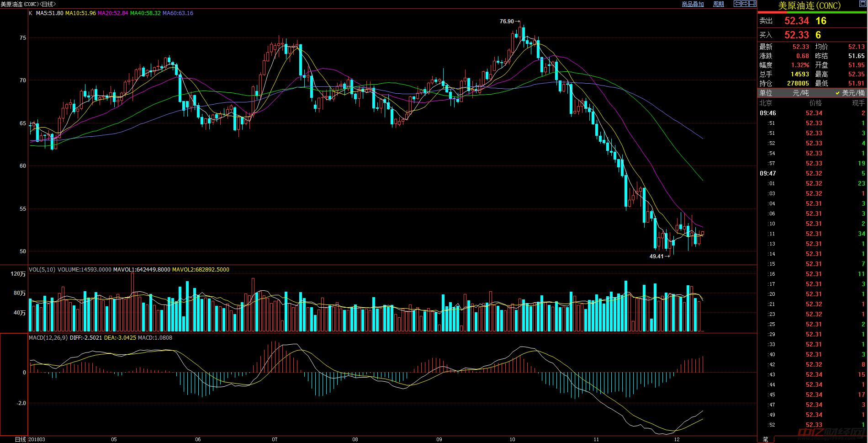Viewport: 868px width, 443px height.
Task: Click the 买入 bid price 52.33
Action: pos(797,35)
